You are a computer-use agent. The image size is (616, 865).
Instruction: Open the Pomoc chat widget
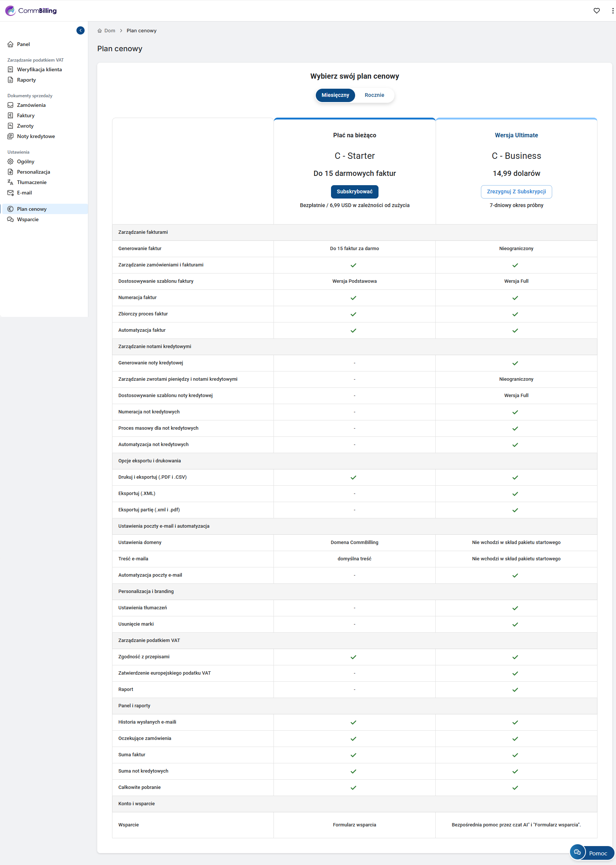point(592,853)
